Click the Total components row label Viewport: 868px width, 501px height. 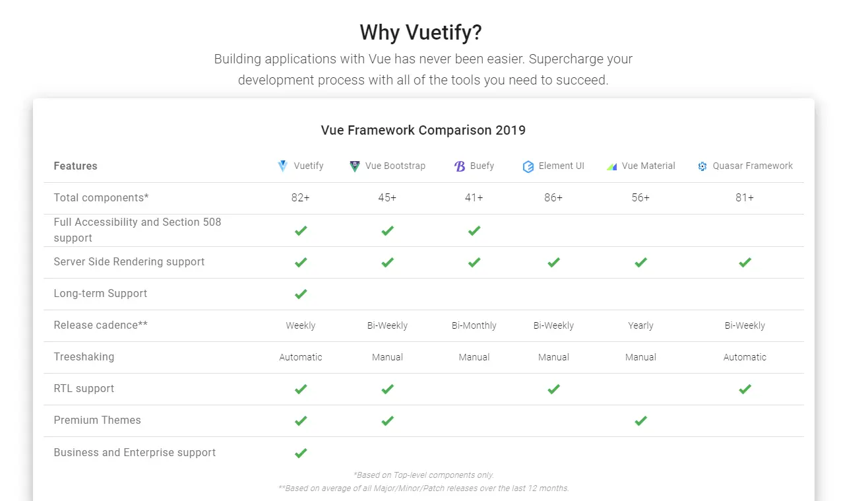click(x=101, y=198)
